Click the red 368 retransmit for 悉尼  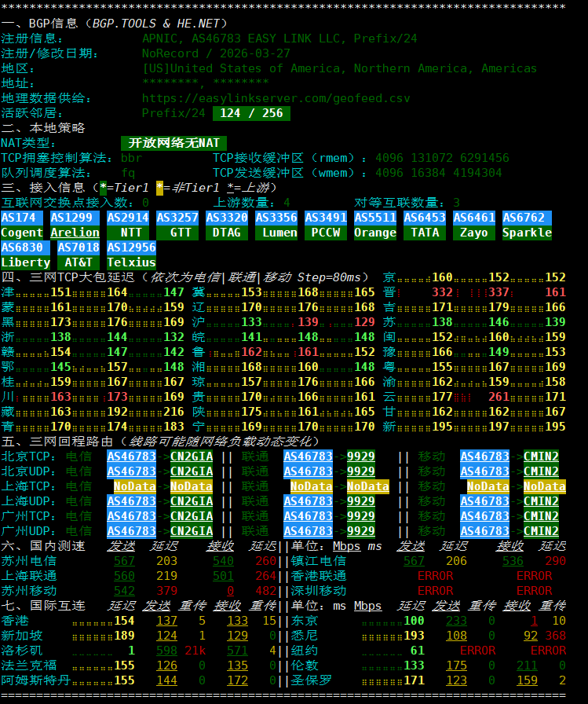click(555, 636)
